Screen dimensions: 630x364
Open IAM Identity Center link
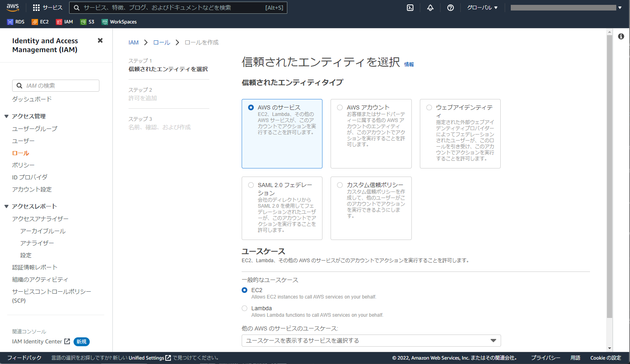[x=37, y=341]
